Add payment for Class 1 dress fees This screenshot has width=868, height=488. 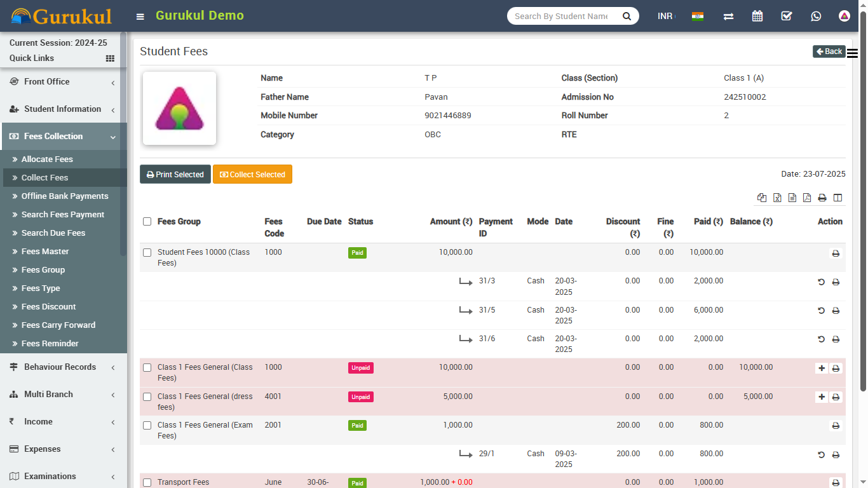[822, 396]
